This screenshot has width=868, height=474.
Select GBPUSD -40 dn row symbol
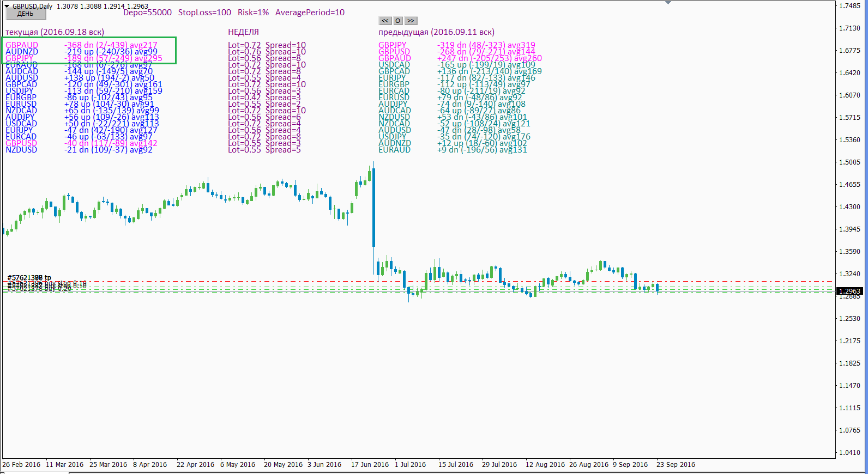click(x=21, y=143)
